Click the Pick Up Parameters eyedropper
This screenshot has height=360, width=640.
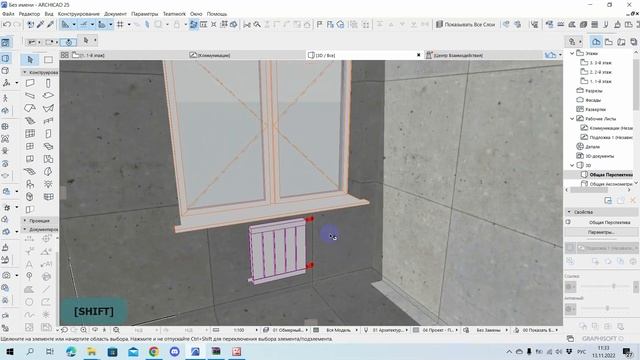click(40, 24)
